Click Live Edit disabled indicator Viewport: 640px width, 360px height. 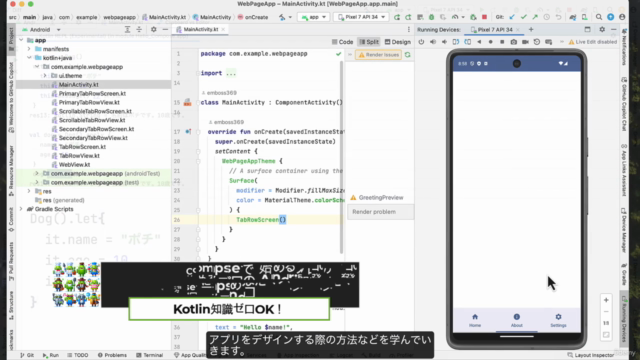tap(593, 42)
